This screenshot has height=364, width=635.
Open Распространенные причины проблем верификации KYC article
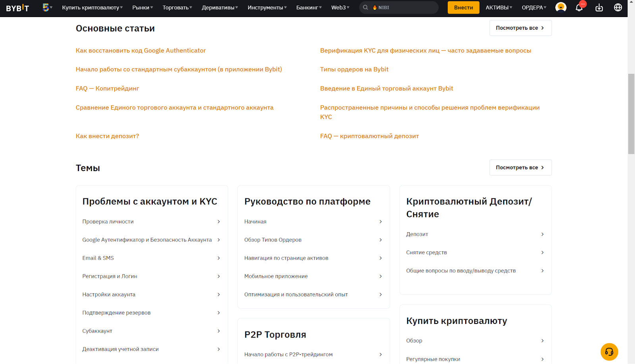click(430, 112)
